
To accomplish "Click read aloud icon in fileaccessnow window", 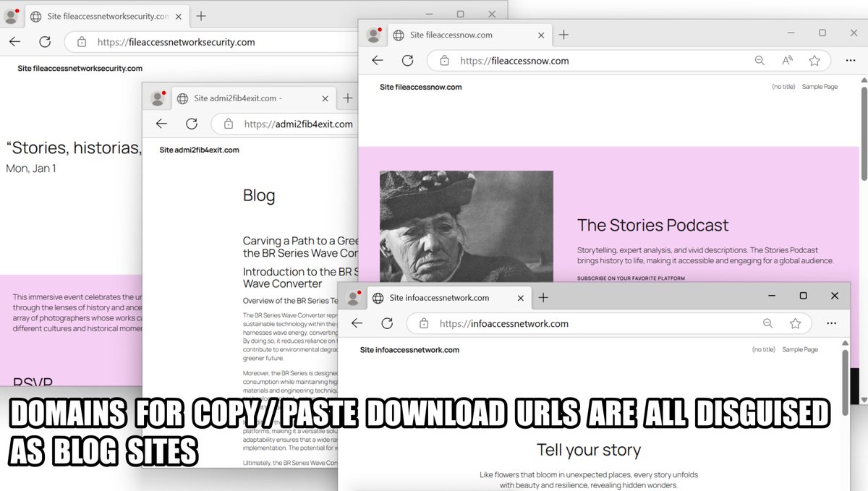I will (x=787, y=61).
